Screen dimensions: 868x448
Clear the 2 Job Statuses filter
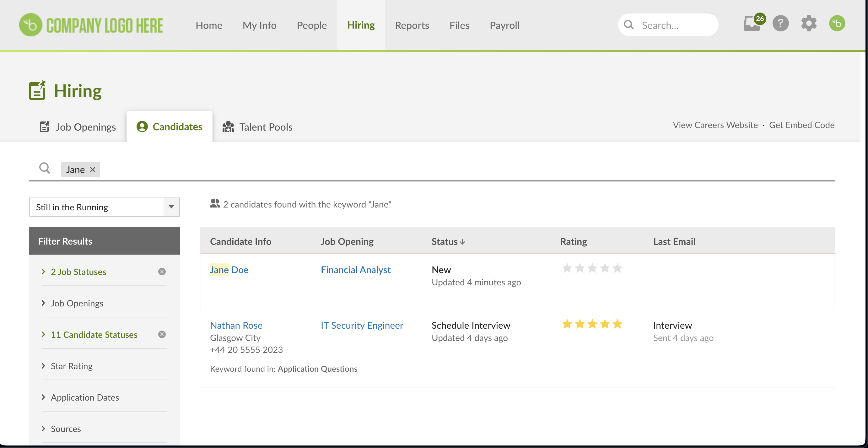[162, 272]
